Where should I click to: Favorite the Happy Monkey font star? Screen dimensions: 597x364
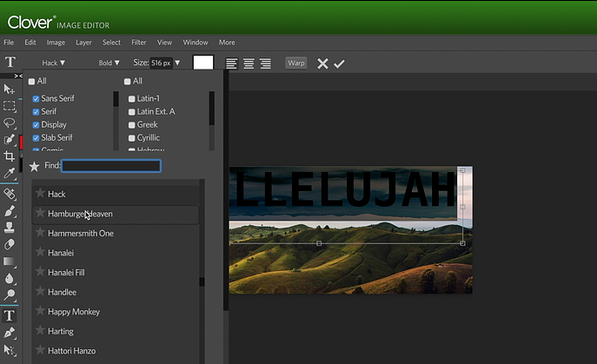[40, 311]
